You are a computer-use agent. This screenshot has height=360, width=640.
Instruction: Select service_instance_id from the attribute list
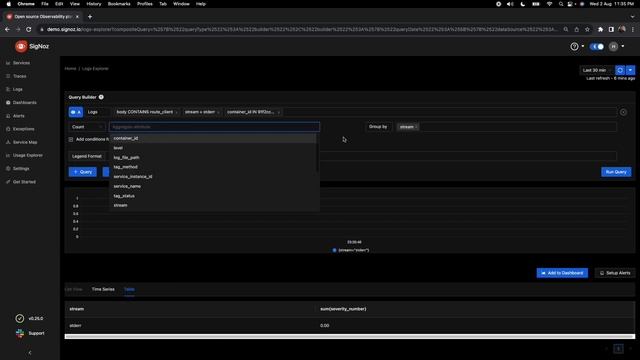pos(212,177)
